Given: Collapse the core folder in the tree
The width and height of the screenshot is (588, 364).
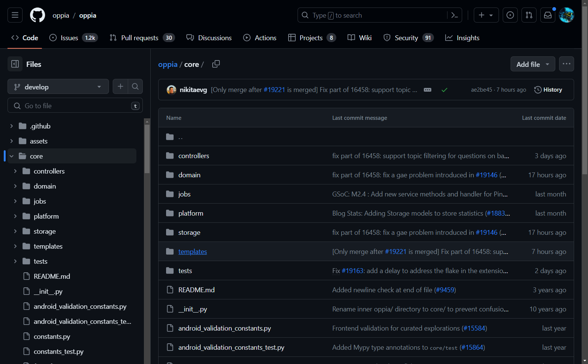Looking at the screenshot, I should (x=12, y=156).
